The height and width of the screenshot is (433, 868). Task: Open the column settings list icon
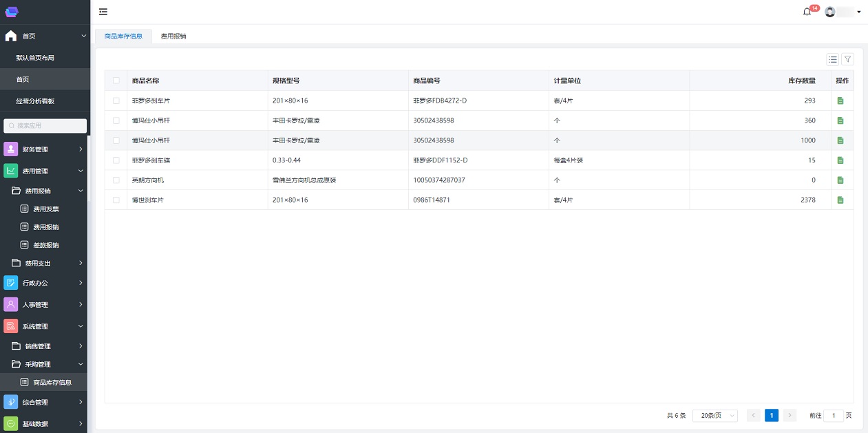pyautogui.click(x=833, y=60)
